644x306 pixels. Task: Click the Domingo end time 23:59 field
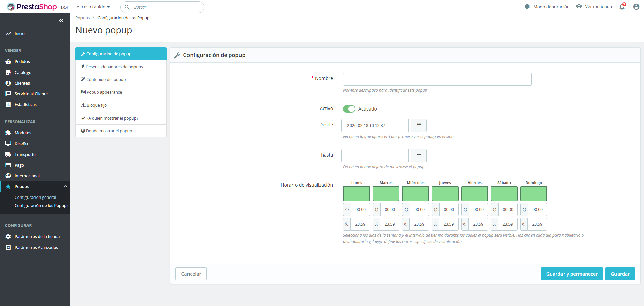click(x=537, y=224)
